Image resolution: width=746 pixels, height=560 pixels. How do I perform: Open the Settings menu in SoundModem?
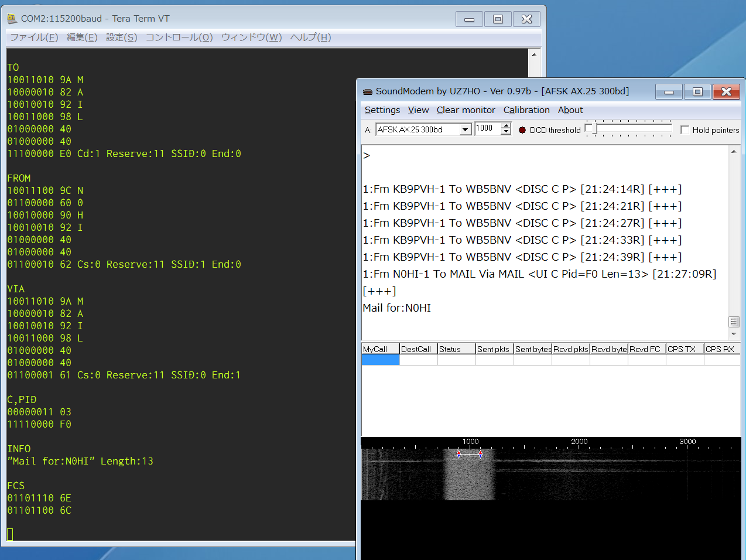click(x=382, y=110)
